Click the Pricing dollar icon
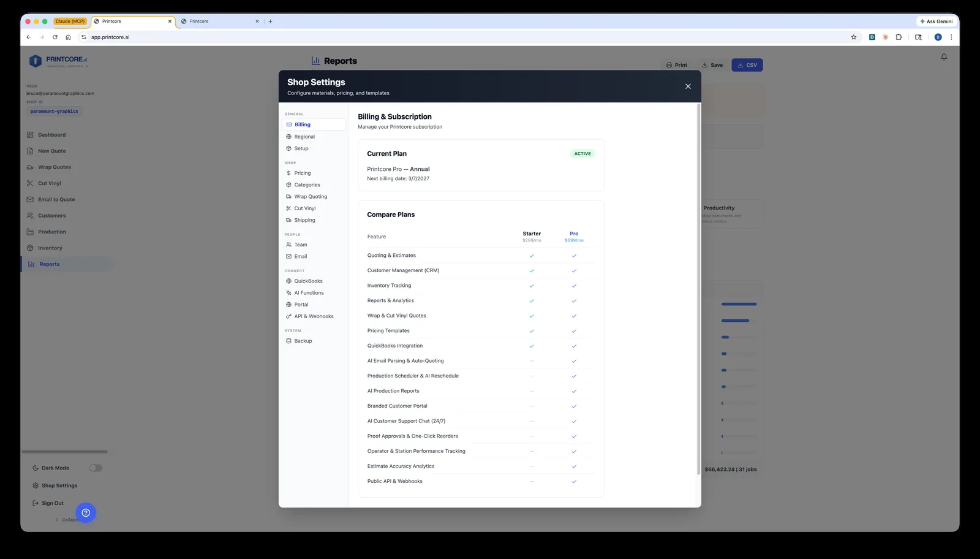Screen dimensions: 980x559 (289, 173)
